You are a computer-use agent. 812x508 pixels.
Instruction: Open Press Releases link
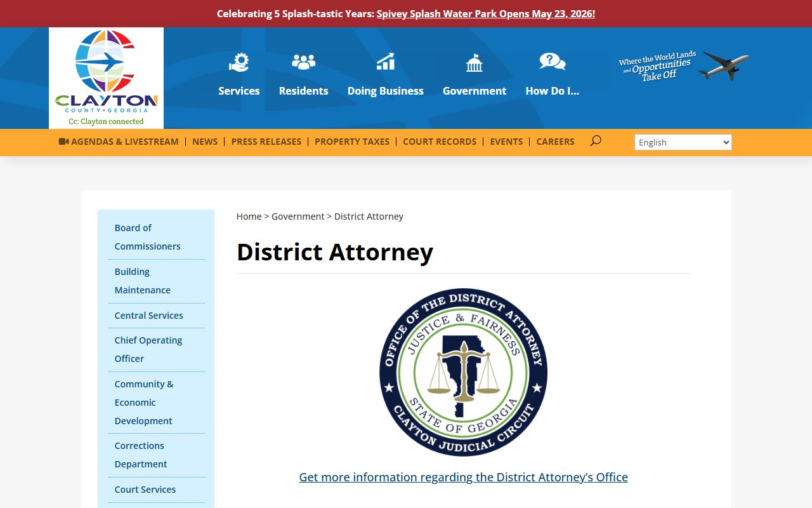[x=266, y=142]
